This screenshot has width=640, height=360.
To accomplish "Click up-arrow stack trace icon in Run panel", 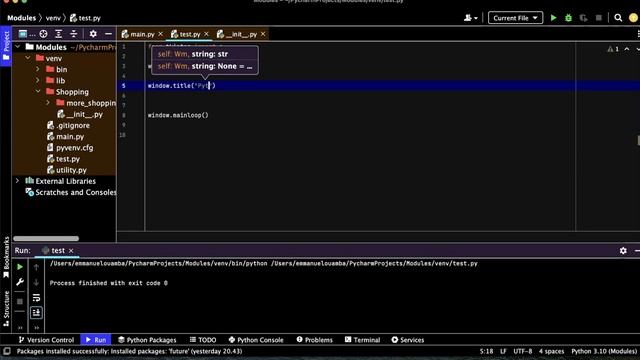I will [x=36, y=267].
